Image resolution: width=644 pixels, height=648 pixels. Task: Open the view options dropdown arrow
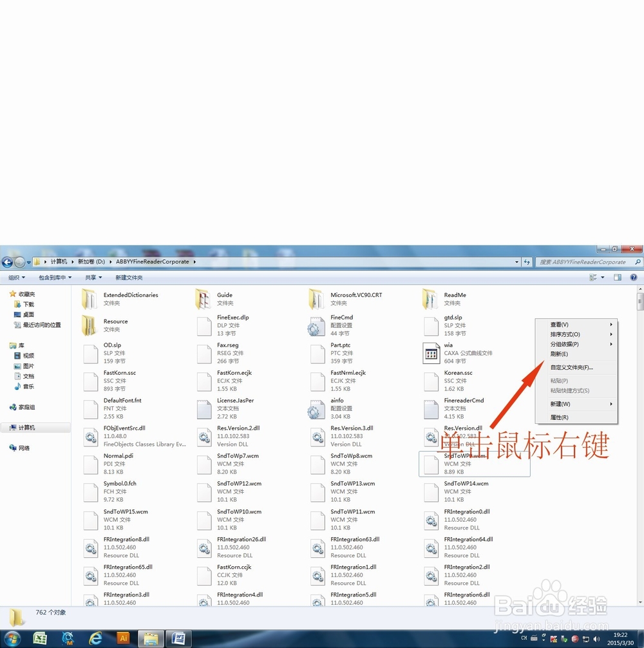(603, 278)
